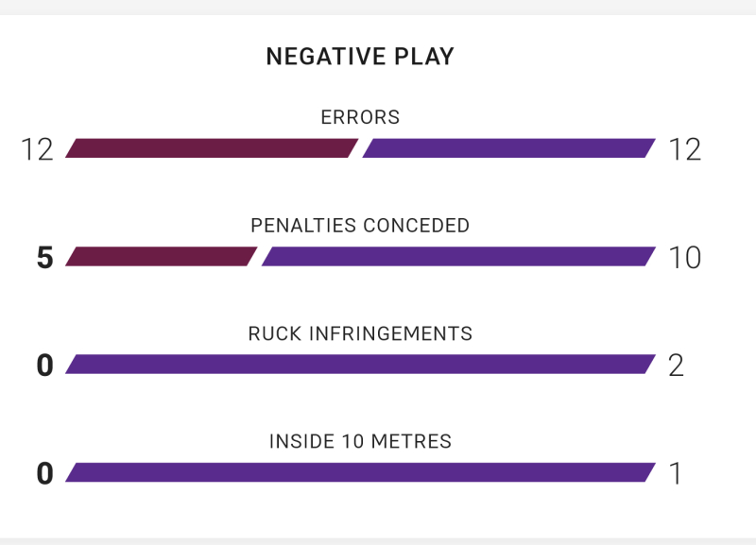
Task: Click the 1 inside 10 metres value
Action: click(x=676, y=473)
